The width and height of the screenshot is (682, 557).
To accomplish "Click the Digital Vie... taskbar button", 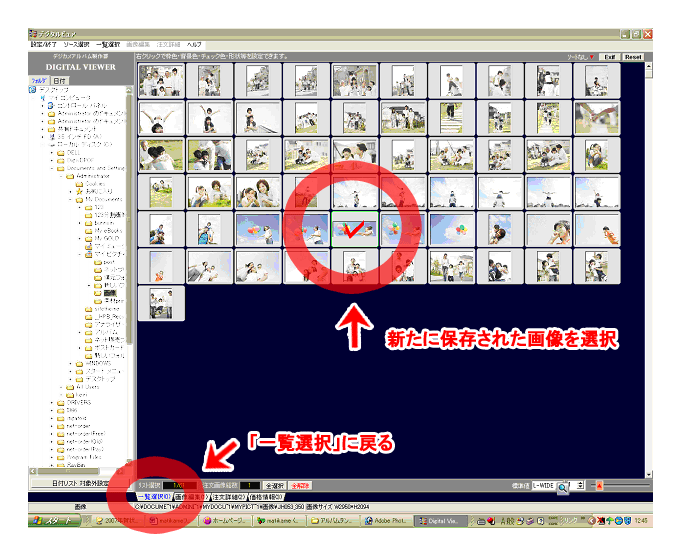I will tap(439, 521).
